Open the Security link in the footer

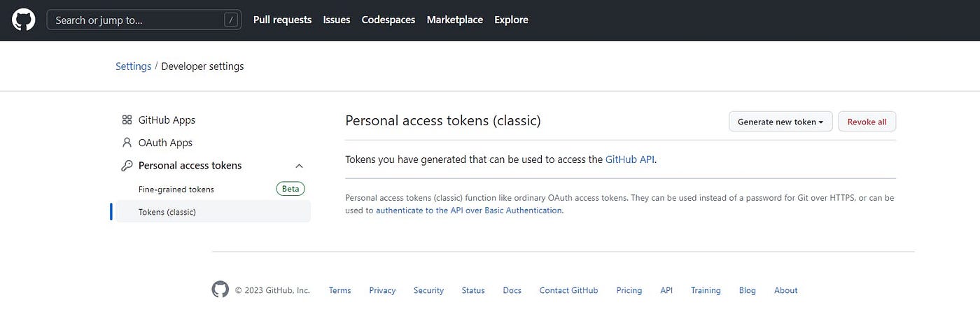click(428, 290)
